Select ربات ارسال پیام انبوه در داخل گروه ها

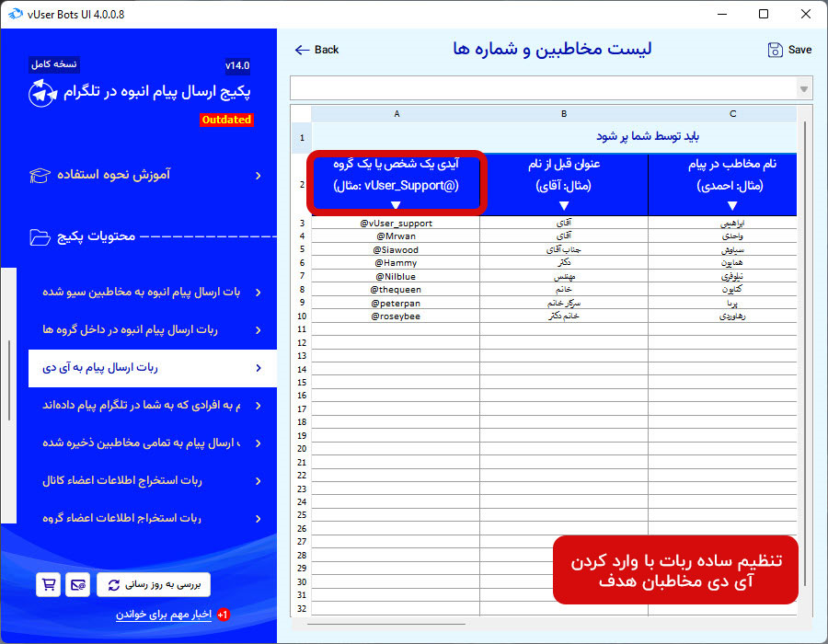152,330
